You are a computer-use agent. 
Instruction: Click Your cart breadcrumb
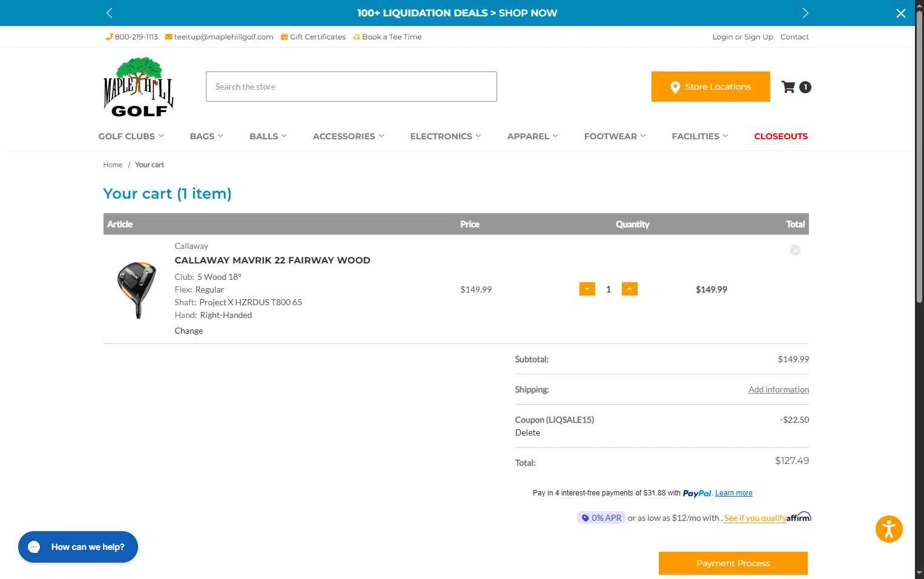(150, 165)
